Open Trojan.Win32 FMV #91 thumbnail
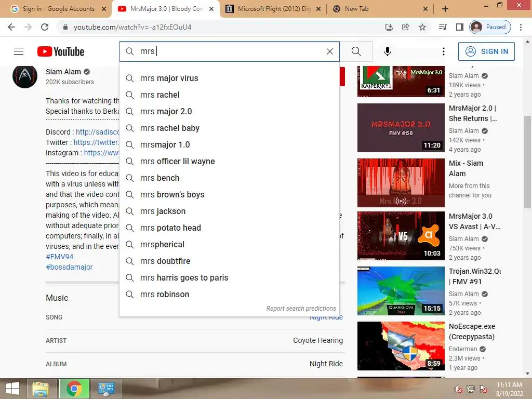The width and height of the screenshot is (532, 399). click(x=401, y=291)
